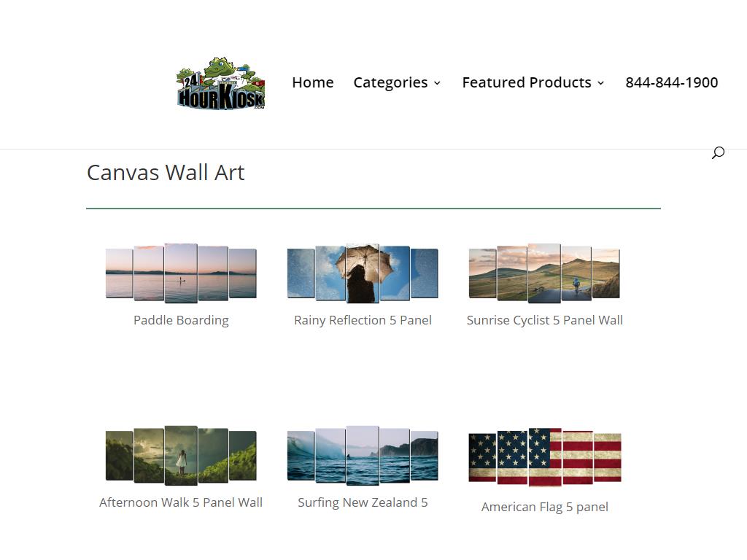
Task: Click the American Flag 5 panel title
Action: click(x=544, y=507)
